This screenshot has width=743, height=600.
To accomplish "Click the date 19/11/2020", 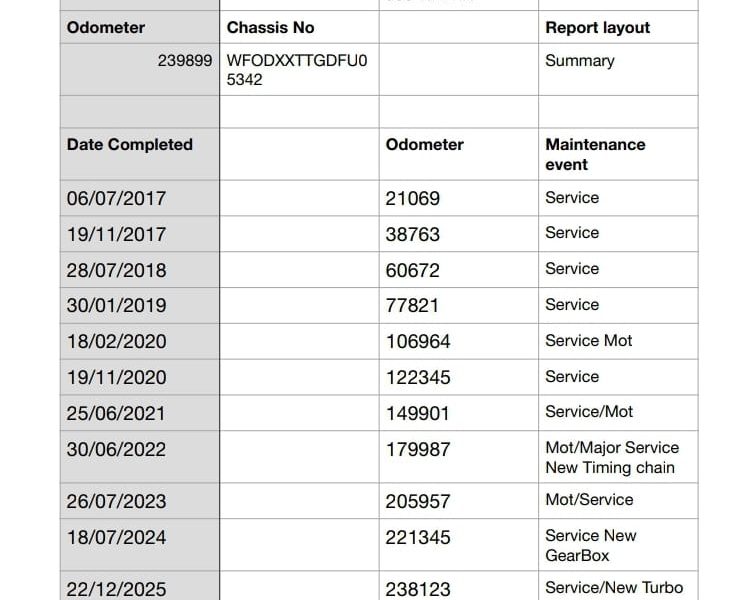I will pos(116,377).
